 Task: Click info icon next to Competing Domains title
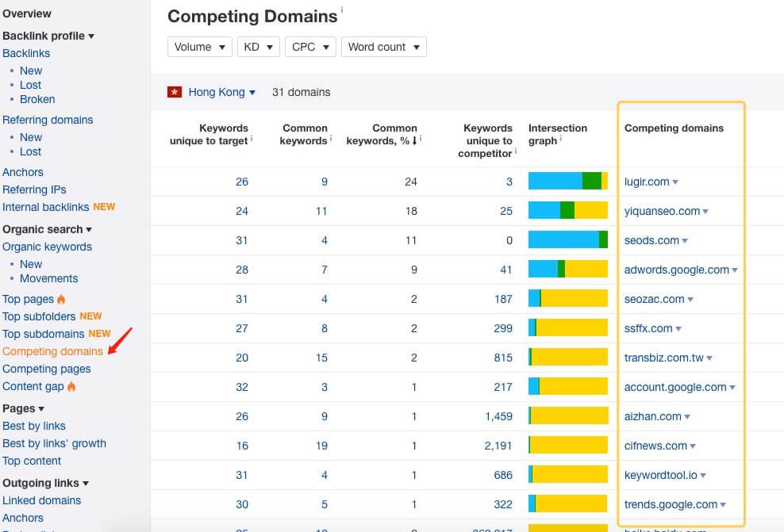[342, 10]
